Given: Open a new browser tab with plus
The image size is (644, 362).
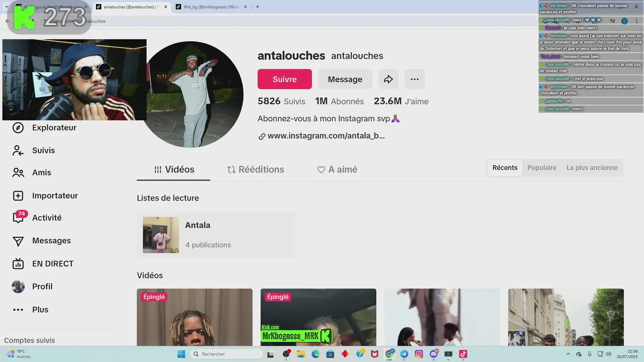Looking at the screenshot, I should coord(258,7).
